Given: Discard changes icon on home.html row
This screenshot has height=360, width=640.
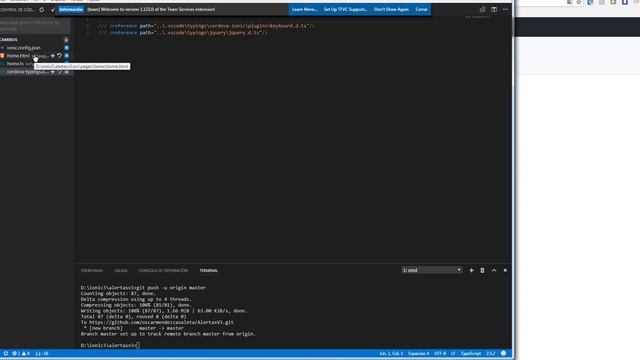Looking at the screenshot, I should tap(59, 56).
